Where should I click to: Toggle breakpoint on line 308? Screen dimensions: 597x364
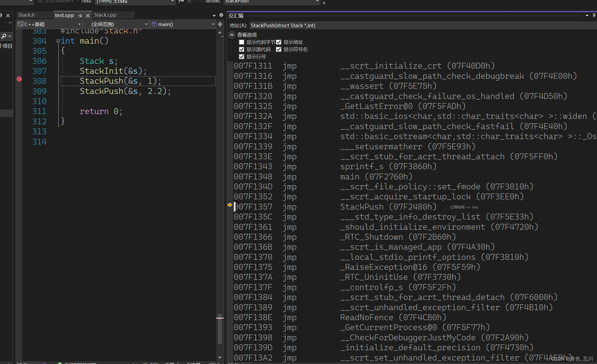pos(19,79)
